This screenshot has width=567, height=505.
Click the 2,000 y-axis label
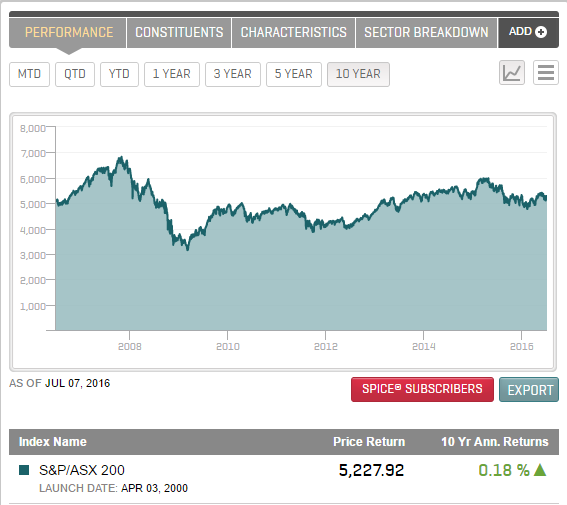pyautogui.click(x=33, y=281)
